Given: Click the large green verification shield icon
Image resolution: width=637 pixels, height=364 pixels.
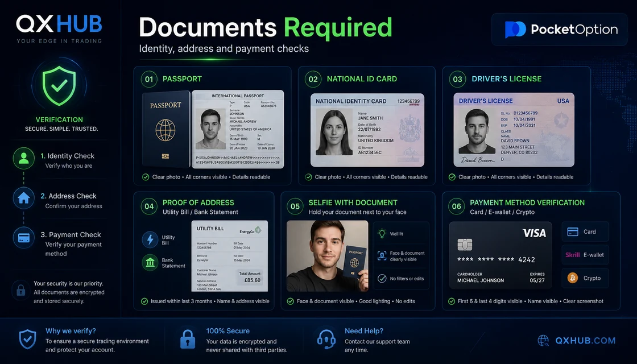Looking at the screenshot, I should [x=59, y=86].
